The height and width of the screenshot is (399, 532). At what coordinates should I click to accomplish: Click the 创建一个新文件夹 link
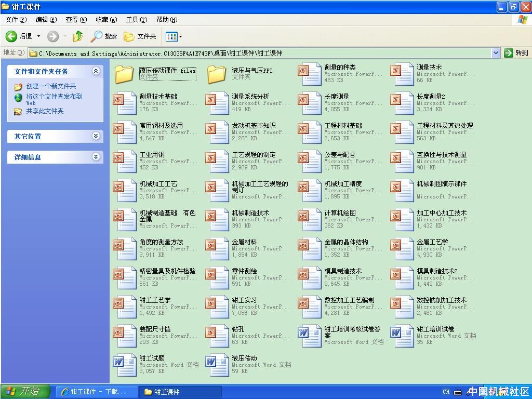51,86
